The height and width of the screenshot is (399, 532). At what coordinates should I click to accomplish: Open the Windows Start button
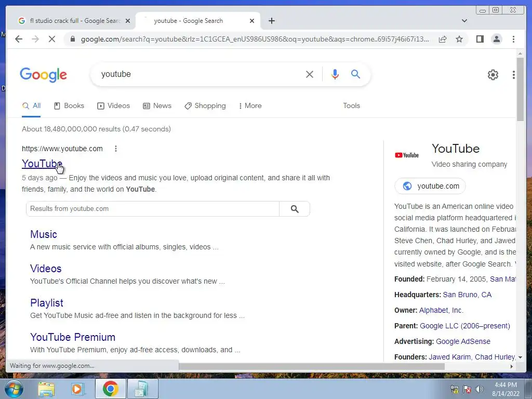13,389
